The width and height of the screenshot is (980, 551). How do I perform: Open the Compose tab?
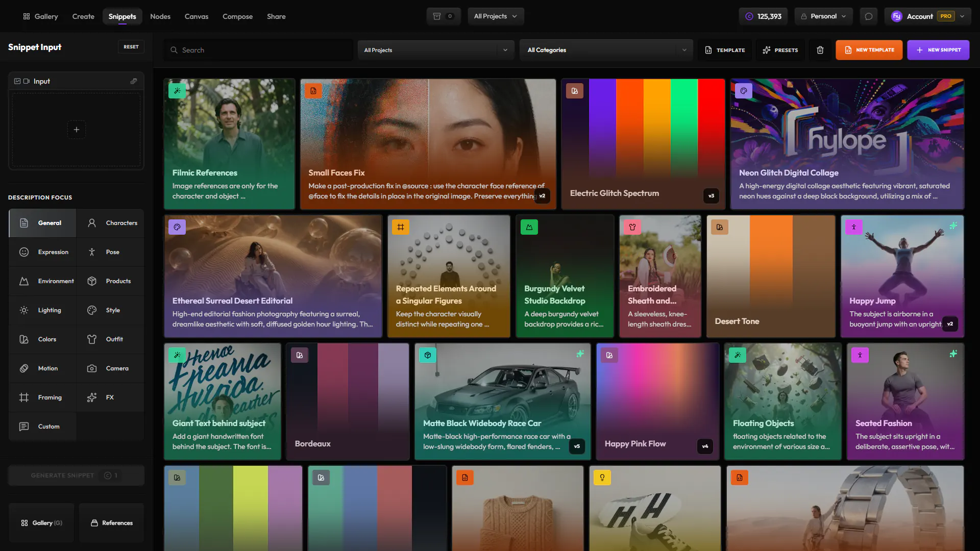point(237,16)
